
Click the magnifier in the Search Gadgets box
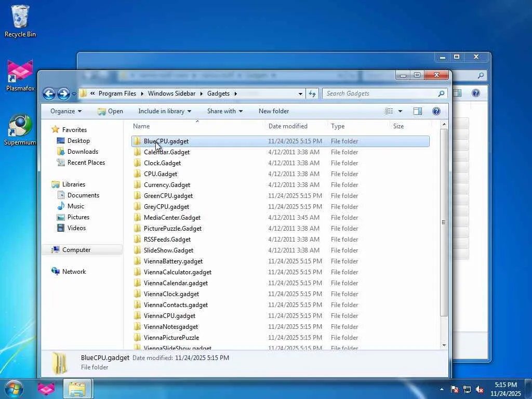point(441,94)
